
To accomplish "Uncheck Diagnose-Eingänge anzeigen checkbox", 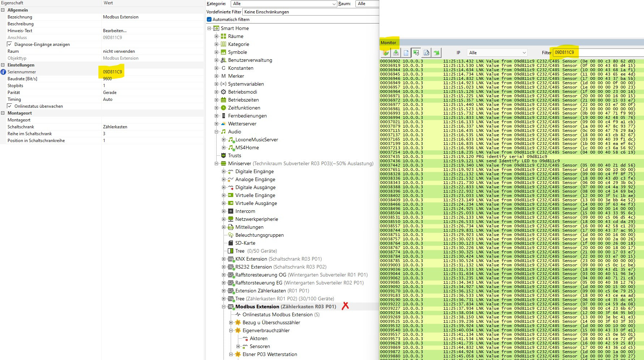I will [9, 44].
